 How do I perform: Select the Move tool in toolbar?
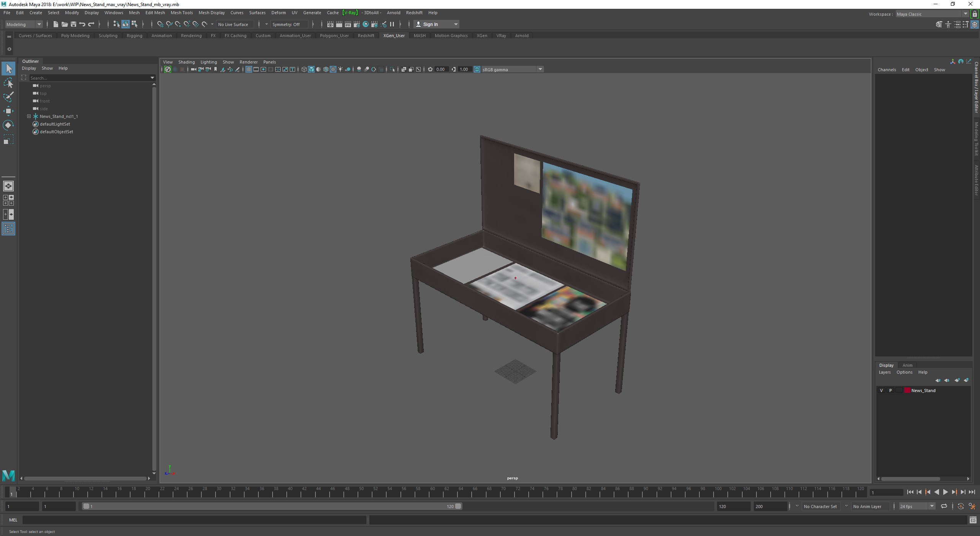pyautogui.click(x=9, y=110)
